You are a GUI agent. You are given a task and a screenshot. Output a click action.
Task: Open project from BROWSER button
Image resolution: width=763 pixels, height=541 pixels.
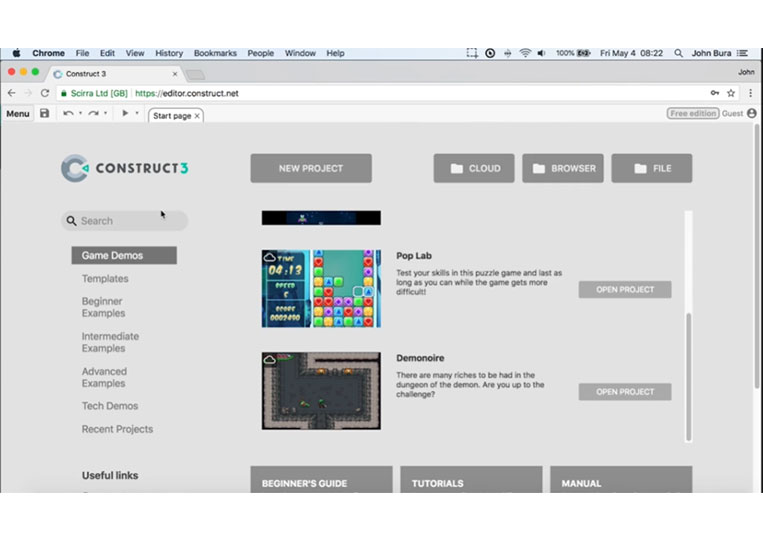[x=563, y=168]
